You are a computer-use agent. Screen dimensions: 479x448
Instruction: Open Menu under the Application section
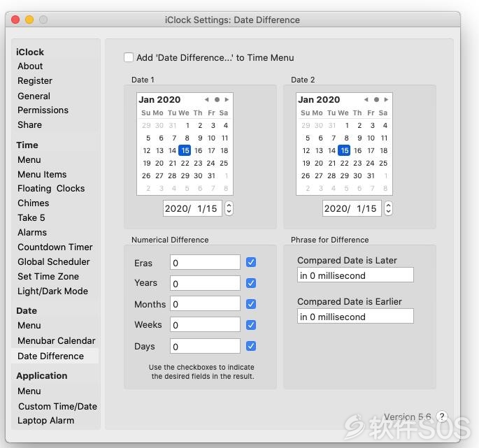pyautogui.click(x=29, y=391)
